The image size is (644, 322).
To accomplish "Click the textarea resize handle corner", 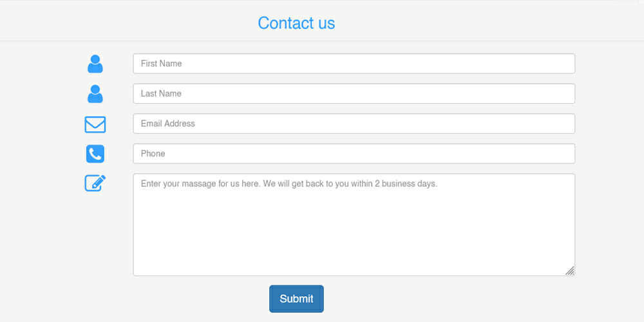I will coord(570,271).
